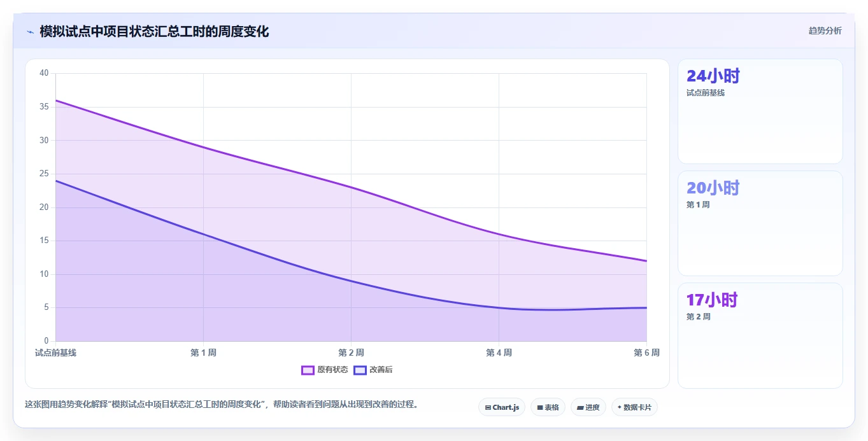Click the y-axis value 0
This screenshot has height=441, width=868.
click(46, 341)
